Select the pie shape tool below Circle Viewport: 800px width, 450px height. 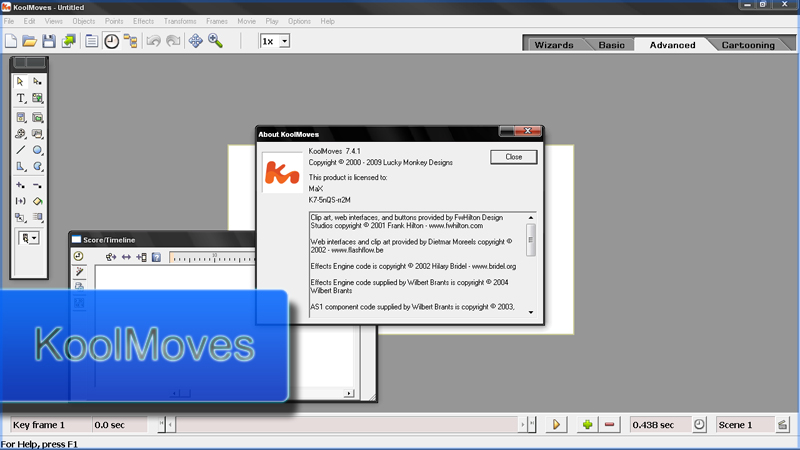click(37, 166)
